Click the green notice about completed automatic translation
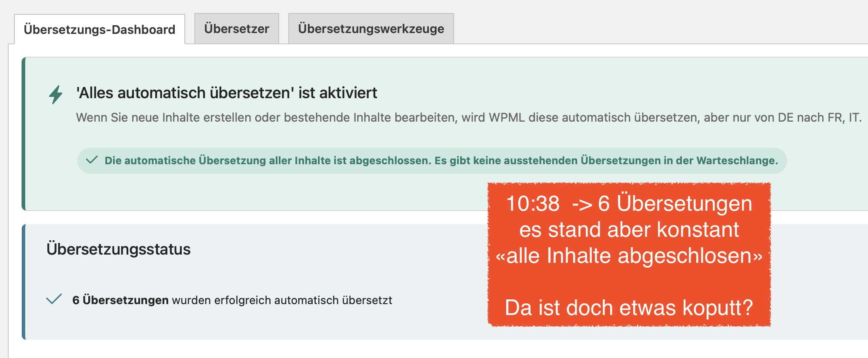Image resolution: width=868 pixels, height=358 pixels. (441, 161)
